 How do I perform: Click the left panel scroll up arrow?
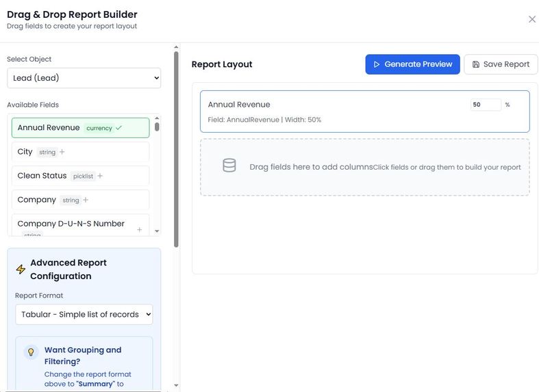(176, 47)
